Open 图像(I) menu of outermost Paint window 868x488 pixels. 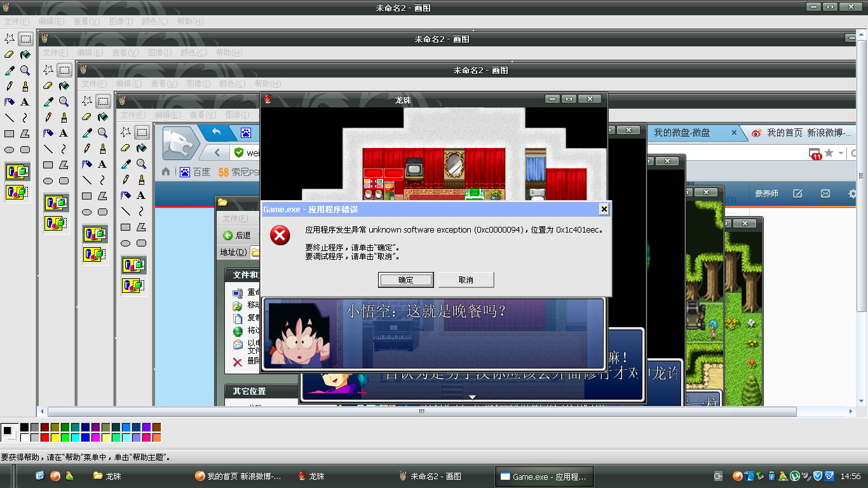tap(121, 22)
